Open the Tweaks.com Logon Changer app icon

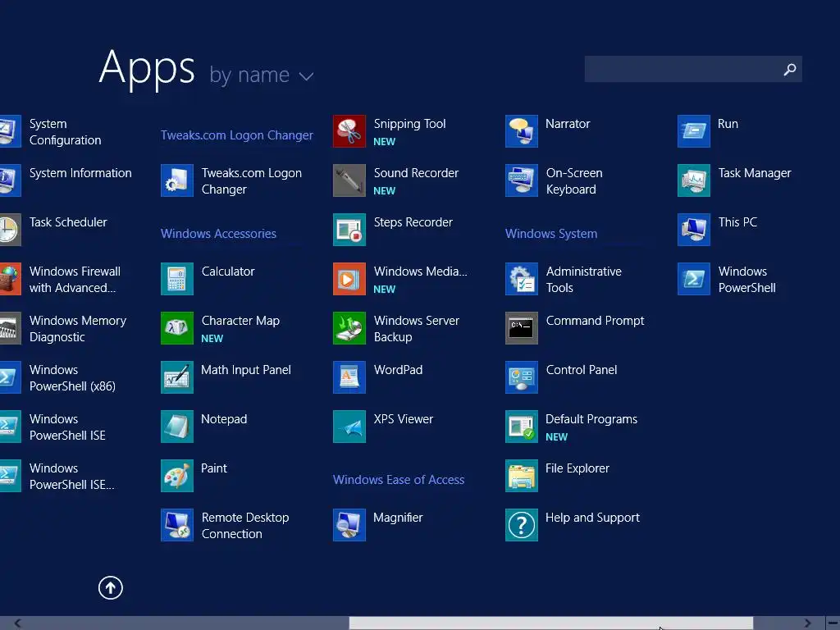click(x=177, y=180)
